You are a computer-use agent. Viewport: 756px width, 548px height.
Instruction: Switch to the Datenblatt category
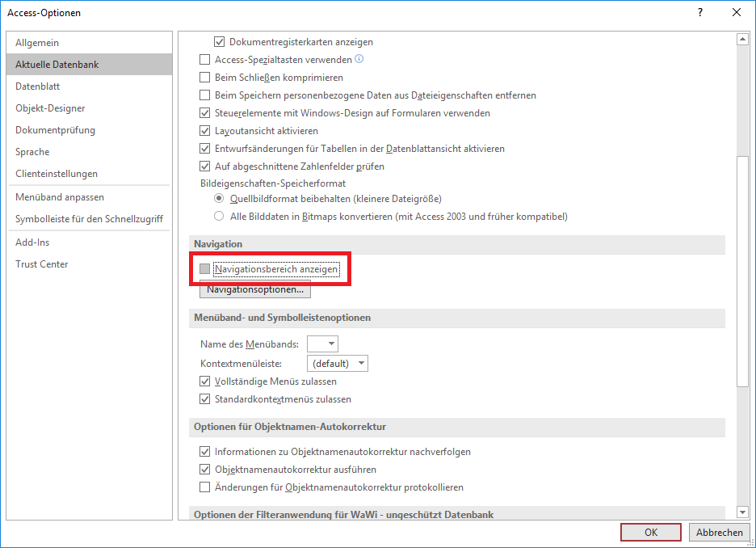click(x=38, y=86)
